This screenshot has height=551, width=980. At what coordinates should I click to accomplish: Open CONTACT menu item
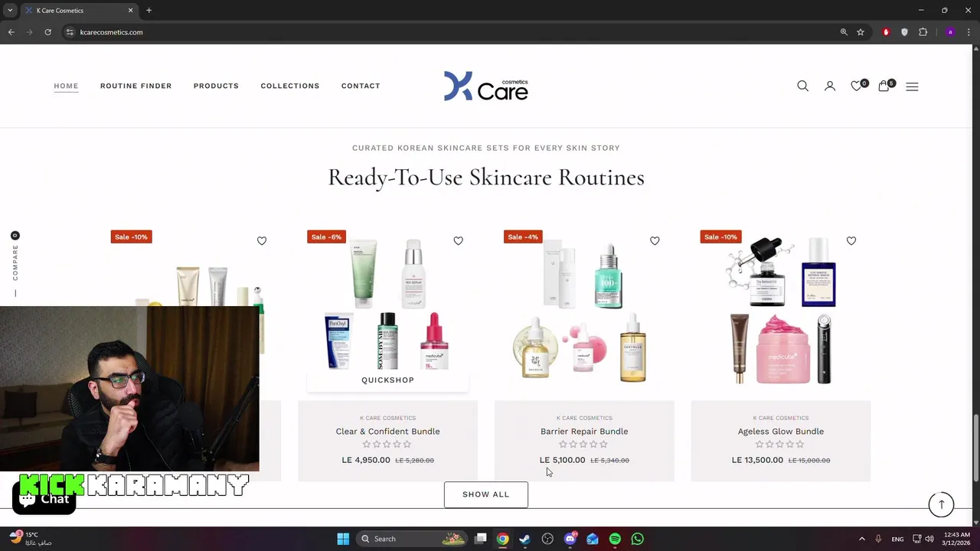[361, 86]
